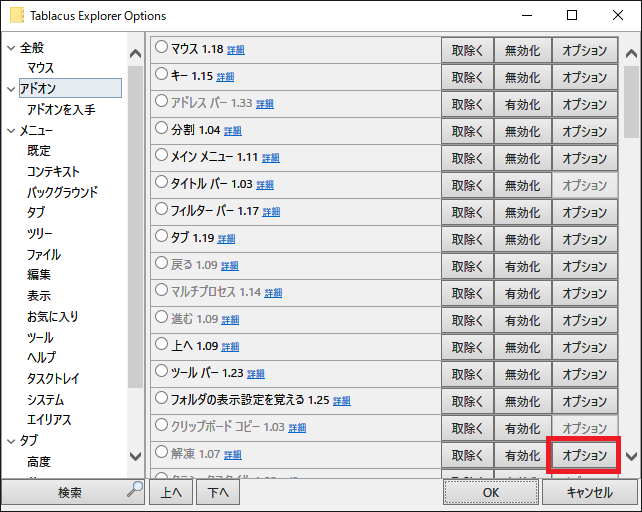Open 詳細 link for フォルダの表示設定を覚える
Screen dimensions: 642x512
(x=341, y=401)
